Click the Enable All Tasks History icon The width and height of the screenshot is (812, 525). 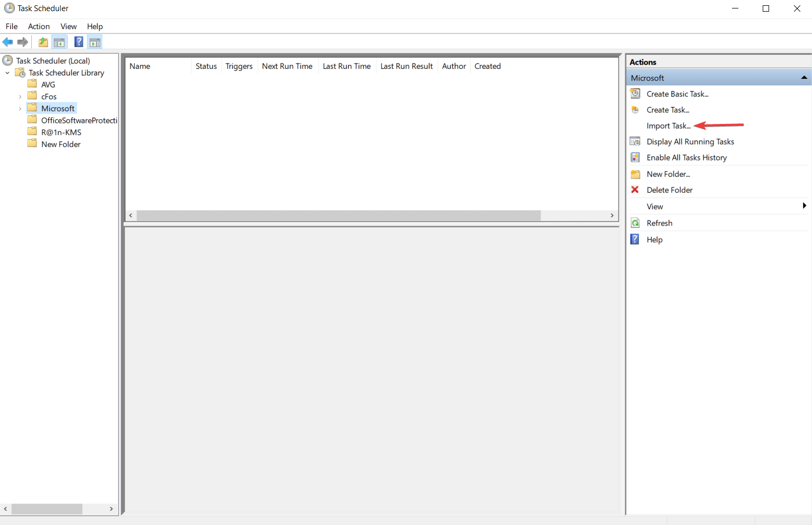[x=634, y=157]
